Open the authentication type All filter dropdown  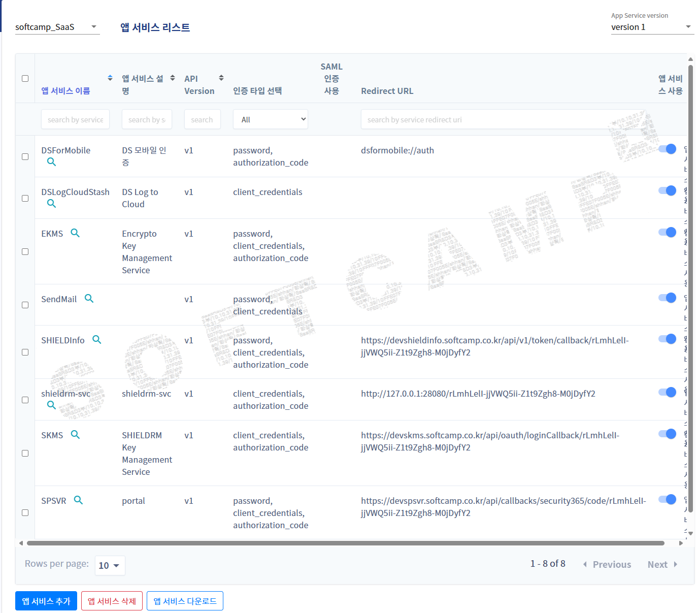pos(270,120)
